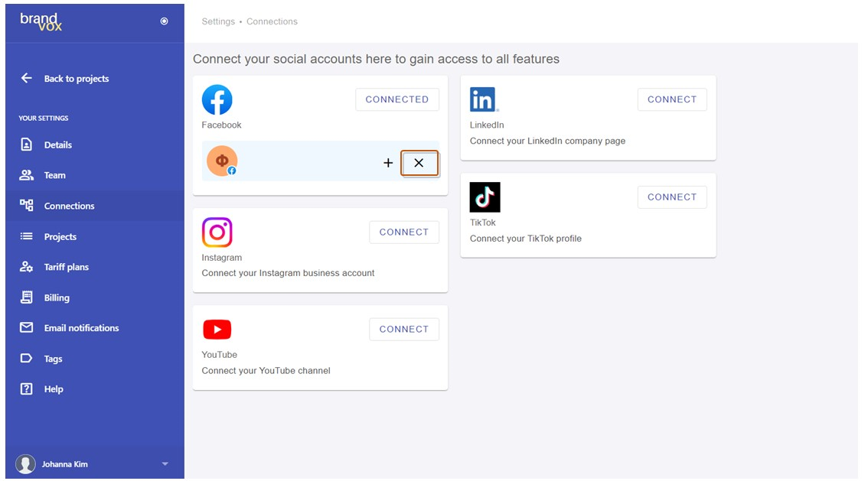Screen dimensions: 868x481
Task: Go back to projects
Action: click(77, 79)
